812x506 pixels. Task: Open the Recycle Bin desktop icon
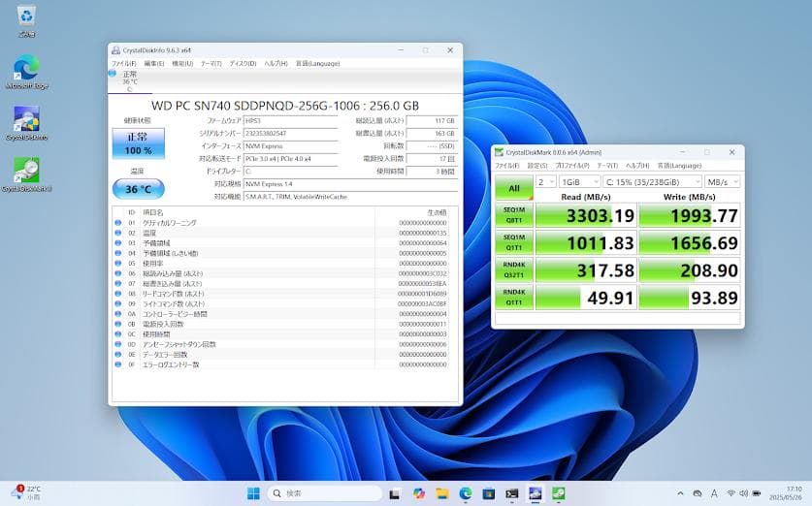coord(26,20)
